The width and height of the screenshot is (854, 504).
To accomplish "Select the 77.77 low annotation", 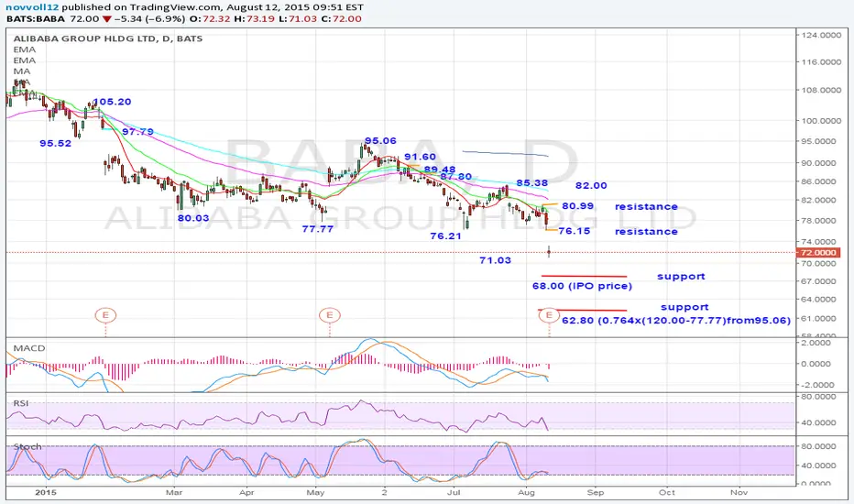I will [x=318, y=229].
